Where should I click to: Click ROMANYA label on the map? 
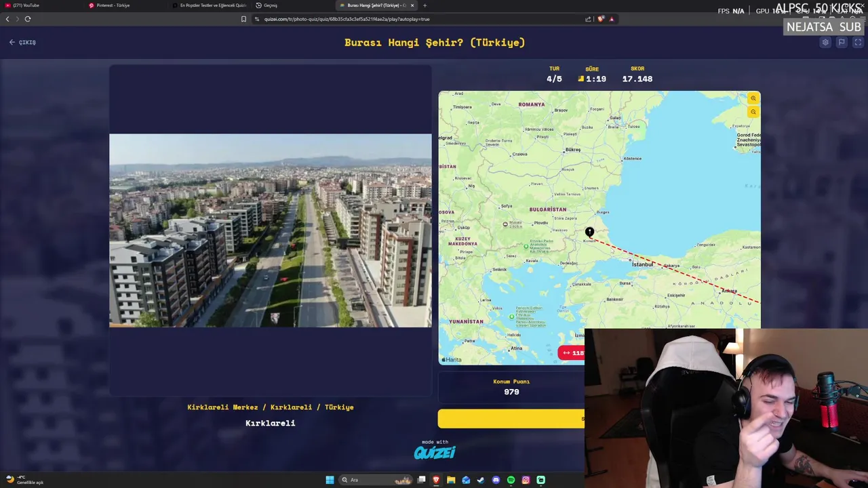pos(532,104)
